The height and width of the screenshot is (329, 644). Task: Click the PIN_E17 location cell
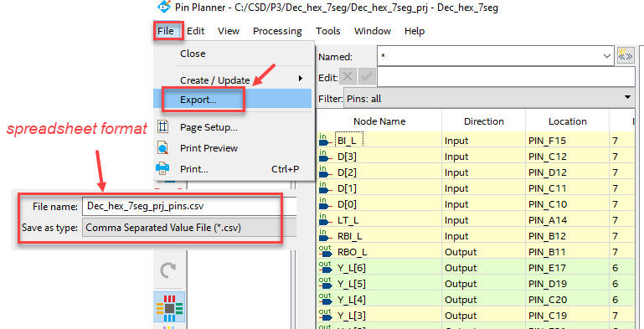567,268
